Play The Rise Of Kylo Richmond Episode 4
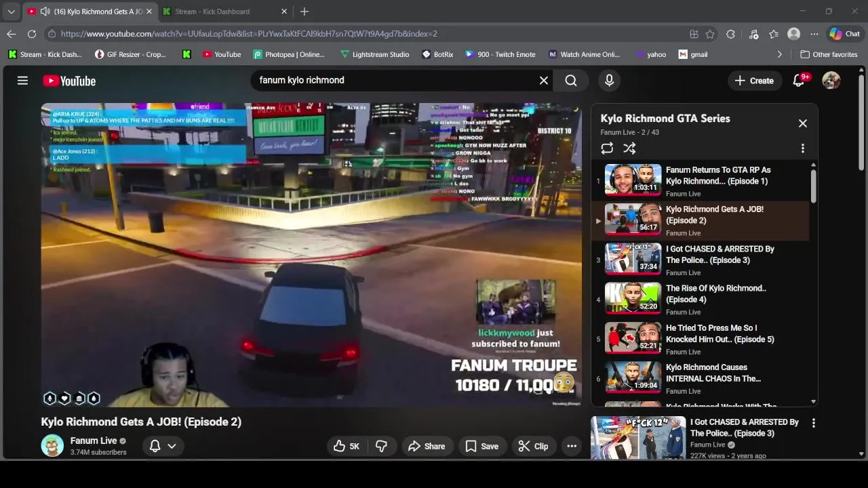868x488 pixels. [701, 300]
